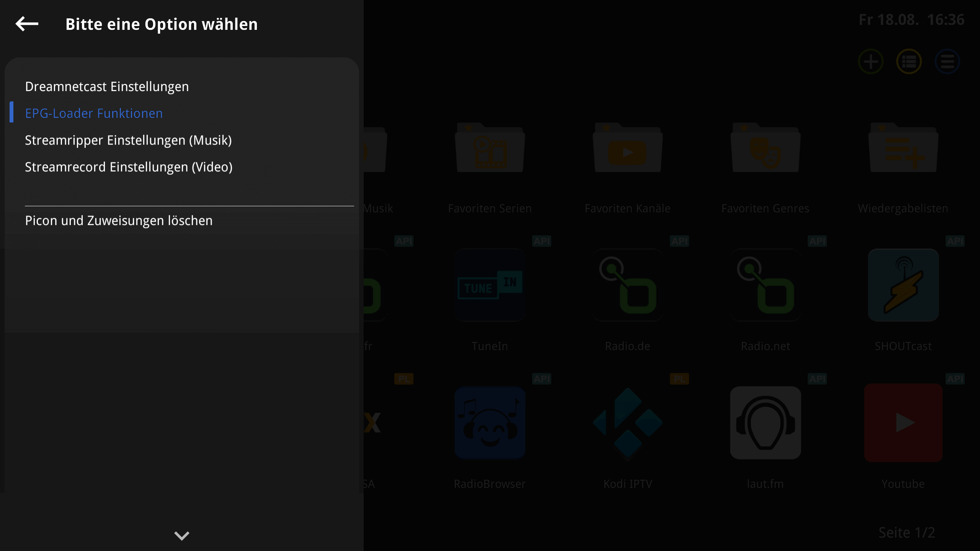Expand Streamrecord Einstellungen (Video) option
980x551 pixels.
129,167
